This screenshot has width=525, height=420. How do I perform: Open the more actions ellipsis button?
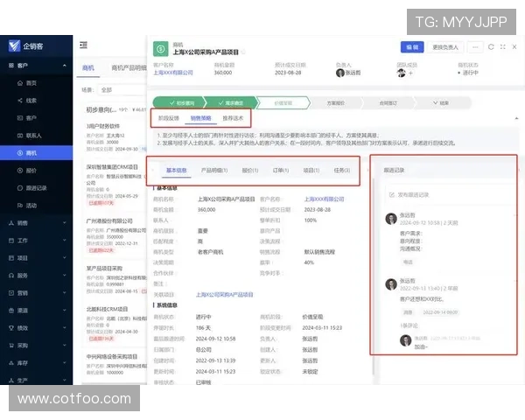(475, 47)
